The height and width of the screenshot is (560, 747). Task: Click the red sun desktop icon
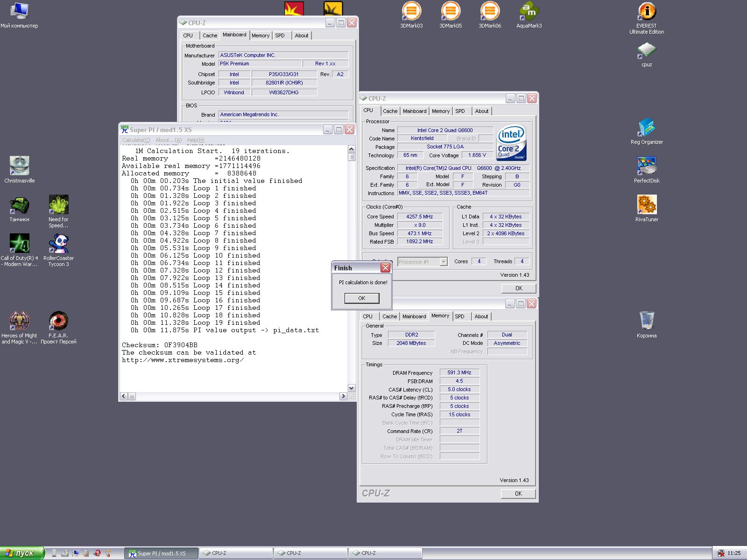294,9
